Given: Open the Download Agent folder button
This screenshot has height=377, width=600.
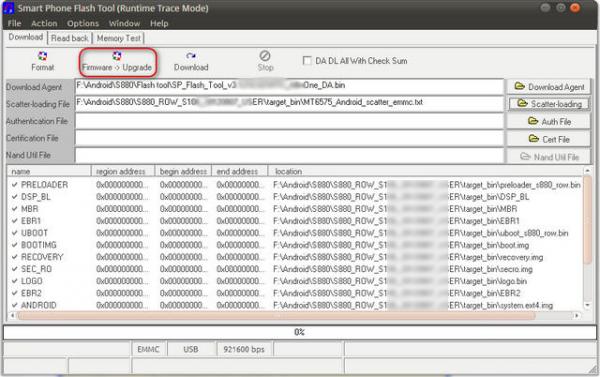Looking at the screenshot, I should click(x=549, y=87).
